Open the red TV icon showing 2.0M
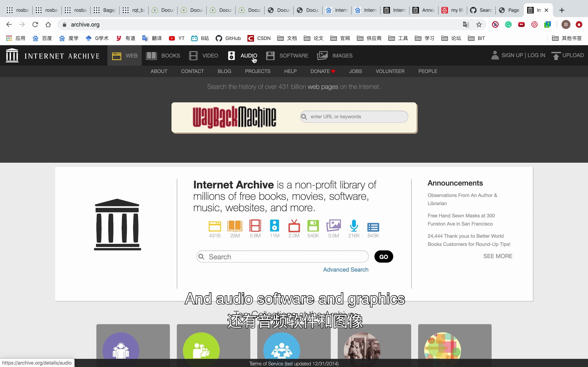588x367 pixels. (294, 226)
